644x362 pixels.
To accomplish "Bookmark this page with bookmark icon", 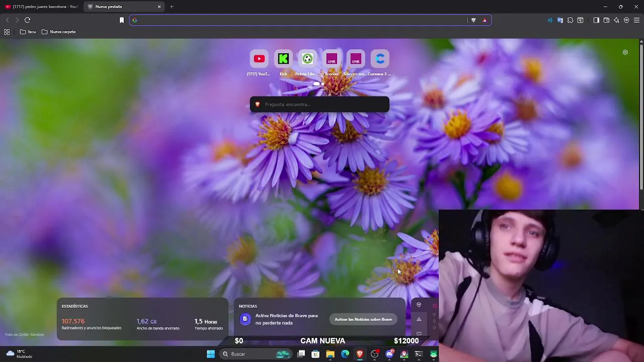I will coord(122,20).
